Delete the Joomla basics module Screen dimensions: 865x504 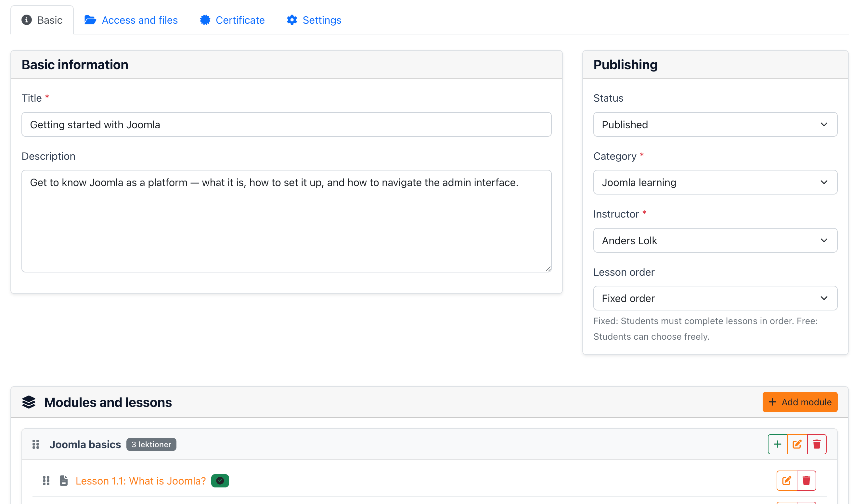click(x=817, y=444)
